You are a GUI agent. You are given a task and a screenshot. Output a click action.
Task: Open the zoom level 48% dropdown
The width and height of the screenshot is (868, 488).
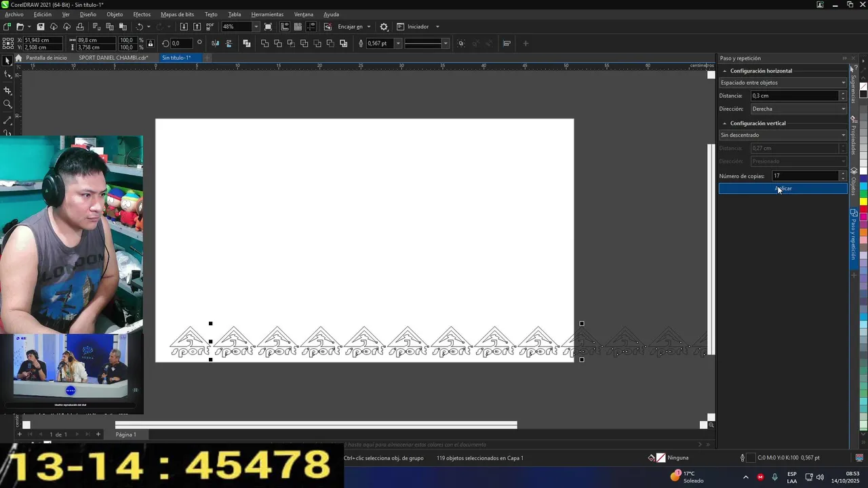pos(256,26)
